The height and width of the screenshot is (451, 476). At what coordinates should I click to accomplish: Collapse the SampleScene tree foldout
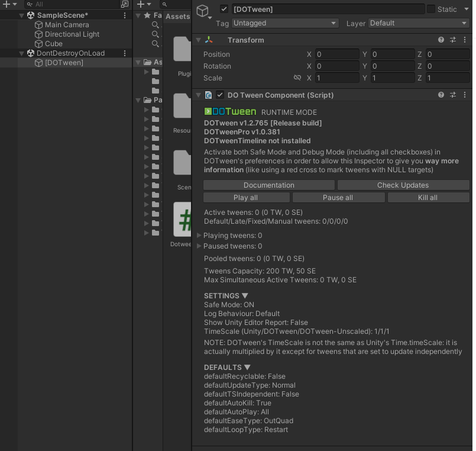click(x=21, y=15)
